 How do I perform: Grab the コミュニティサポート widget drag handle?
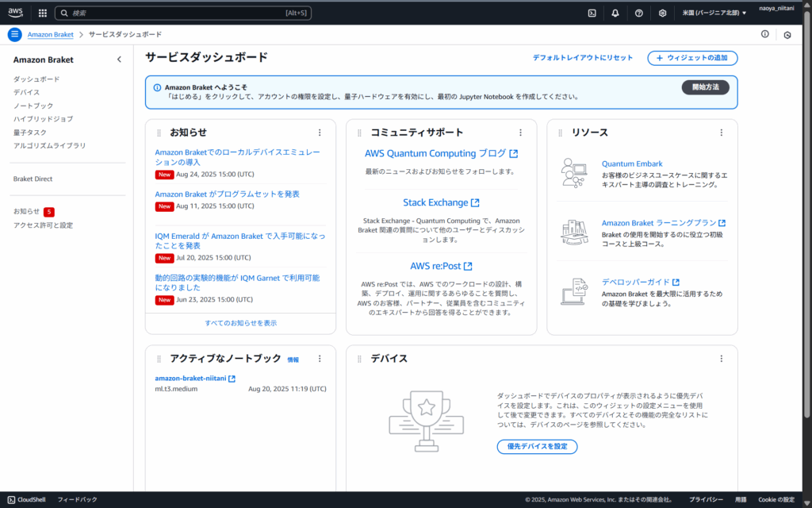359,133
